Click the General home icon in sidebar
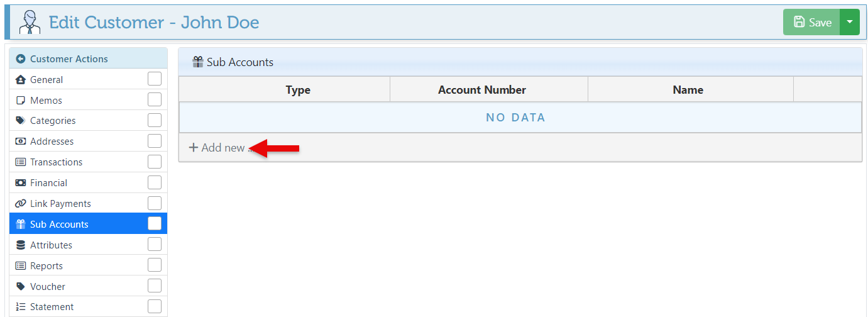Viewport: 868px width, 317px height. click(x=20, y=80)
